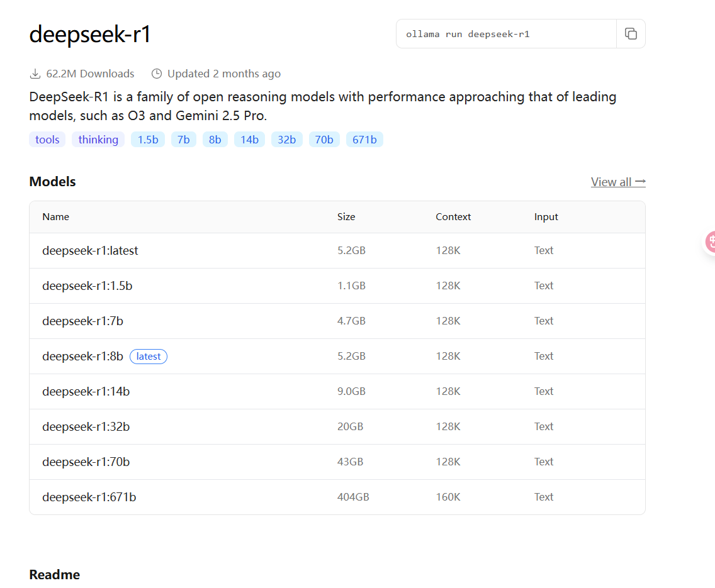Select the 14b size tag
The height and width of the screenshot is (588, 715).
coord(249,140)
